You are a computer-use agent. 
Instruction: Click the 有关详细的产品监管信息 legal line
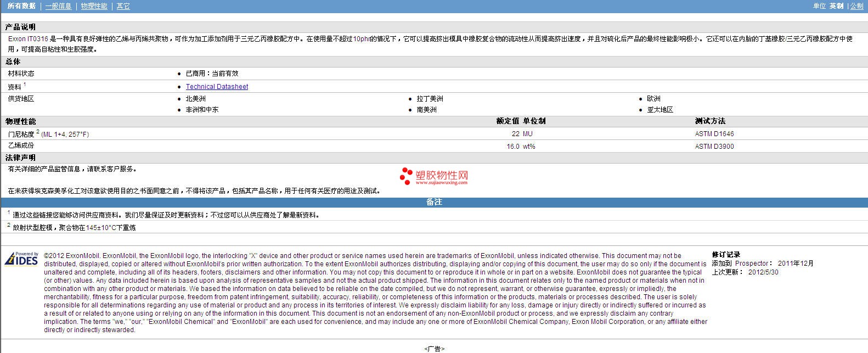coord(72,169)
